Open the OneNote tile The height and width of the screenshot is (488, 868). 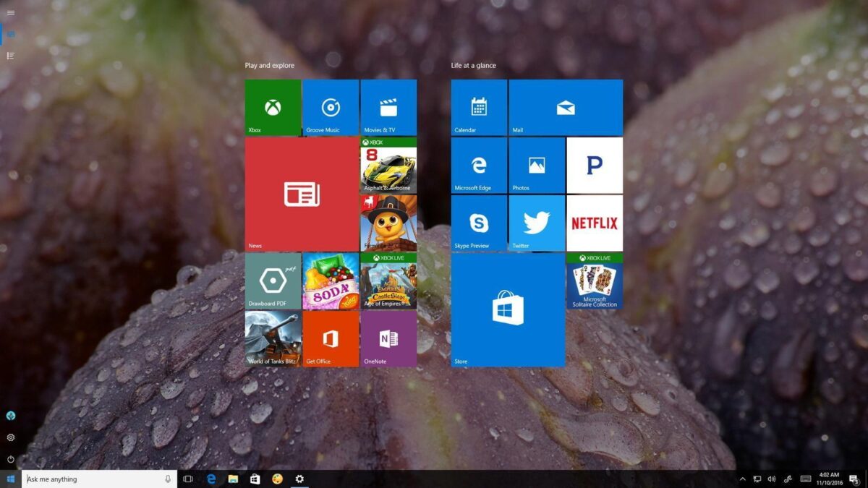click(388, 338)
